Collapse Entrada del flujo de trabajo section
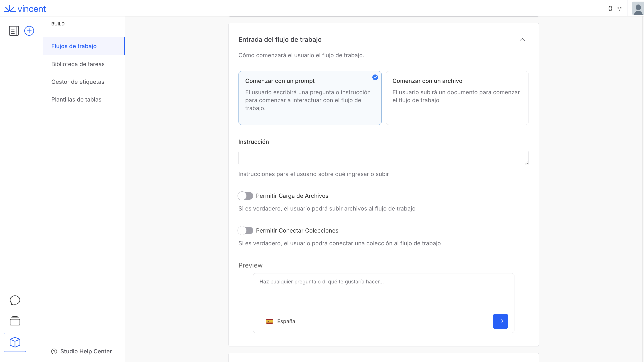644x362 pixels. pos(522,40)
